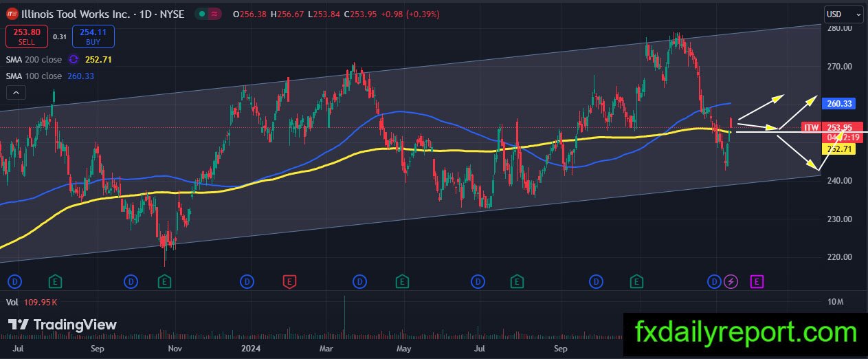Click the 253.80 SELL button
Viewport: 868px width, 359px height.
(x=26, y=36)
